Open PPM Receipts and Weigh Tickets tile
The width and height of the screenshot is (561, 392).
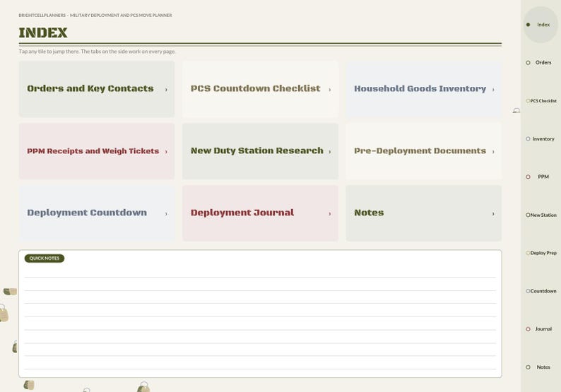coord(97,151)
